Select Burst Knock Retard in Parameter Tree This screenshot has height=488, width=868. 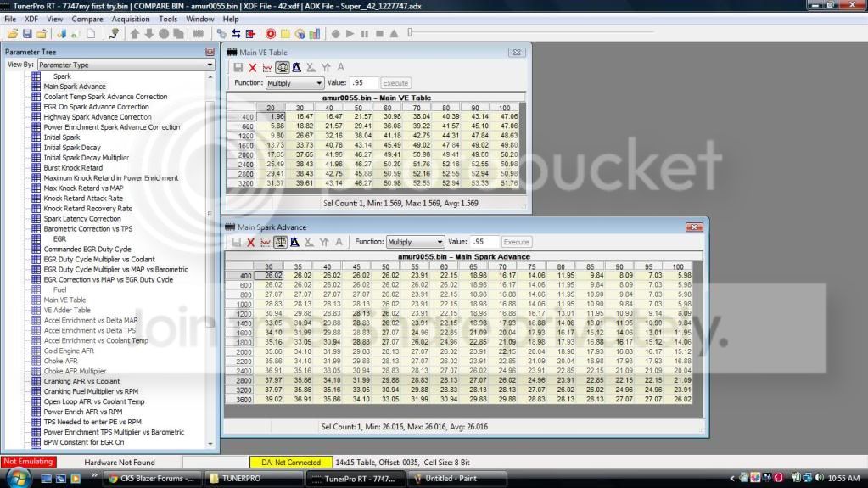[x=72, y=168]
